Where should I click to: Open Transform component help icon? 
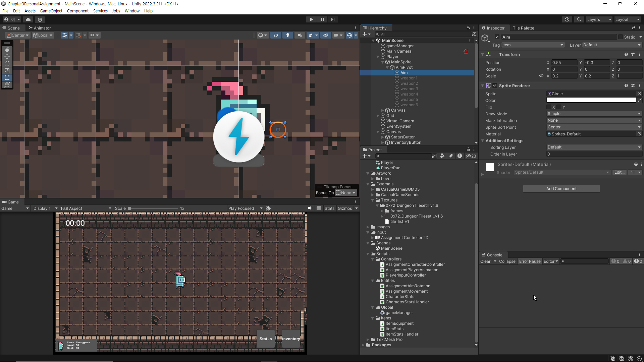click(626, 54)
